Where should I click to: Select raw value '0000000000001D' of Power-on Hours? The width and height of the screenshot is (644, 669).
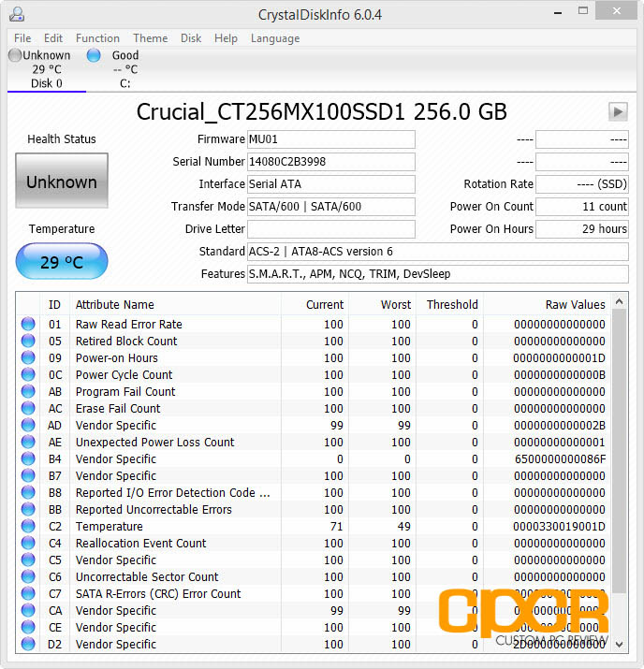click(x=559, y=358)
